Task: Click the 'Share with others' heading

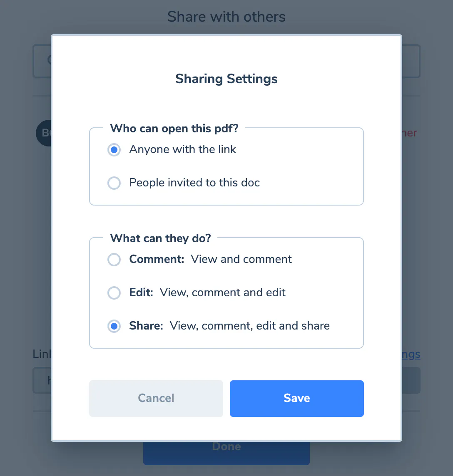Action: click(226, 17)
